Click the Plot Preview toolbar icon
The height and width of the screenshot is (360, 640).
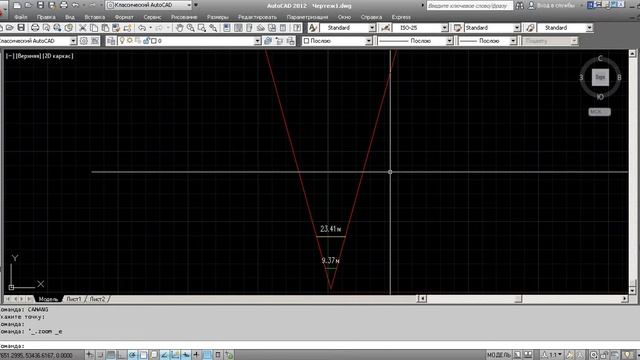(46, 28)
